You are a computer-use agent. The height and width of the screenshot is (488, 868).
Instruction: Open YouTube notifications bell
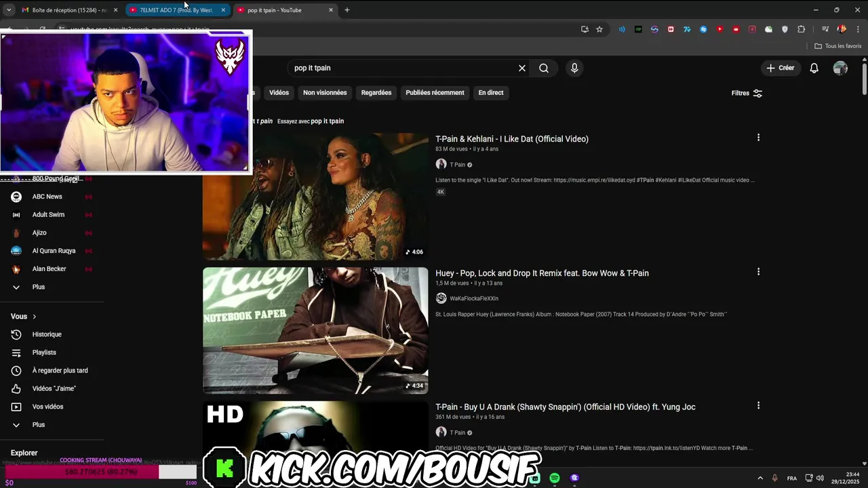coord(814,68)
